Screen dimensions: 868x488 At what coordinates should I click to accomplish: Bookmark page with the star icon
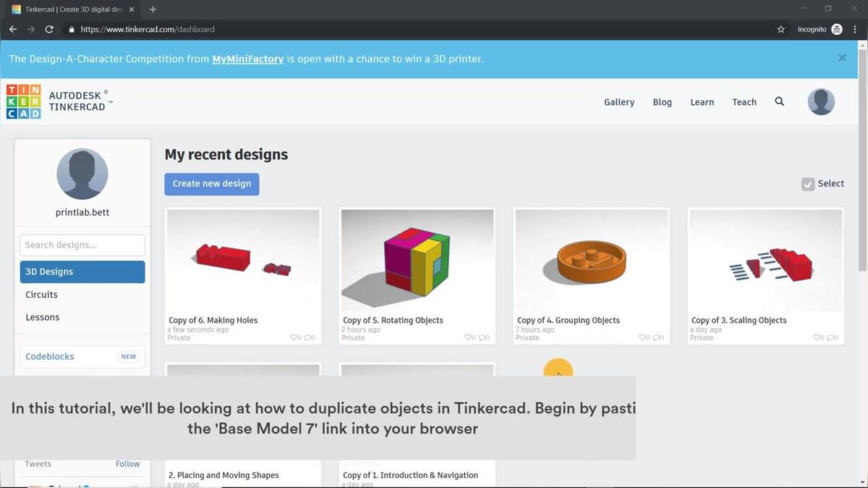[x=780, y=30]
